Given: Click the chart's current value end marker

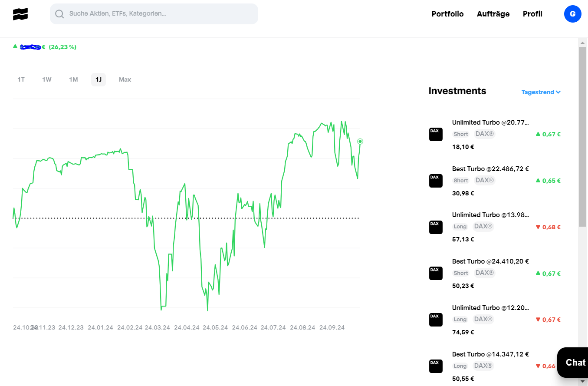Looking at the screenshot, I should [360, 142].
